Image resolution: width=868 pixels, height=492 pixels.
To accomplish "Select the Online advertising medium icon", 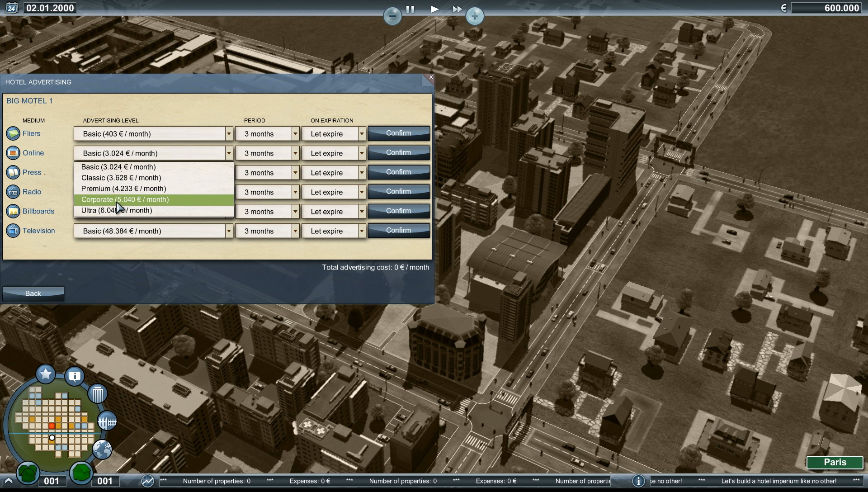I will 13,153.
